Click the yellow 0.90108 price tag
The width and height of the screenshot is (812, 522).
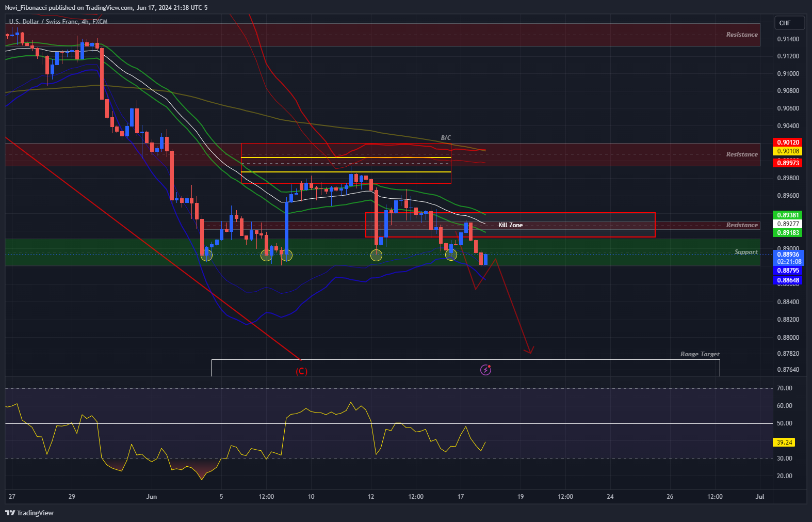(x=788, y=151)
